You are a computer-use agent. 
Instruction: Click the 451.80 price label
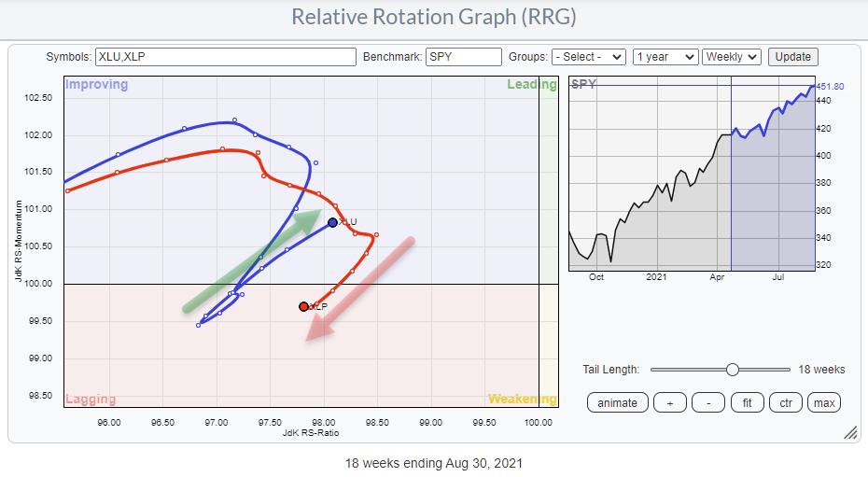pos(831,88)
